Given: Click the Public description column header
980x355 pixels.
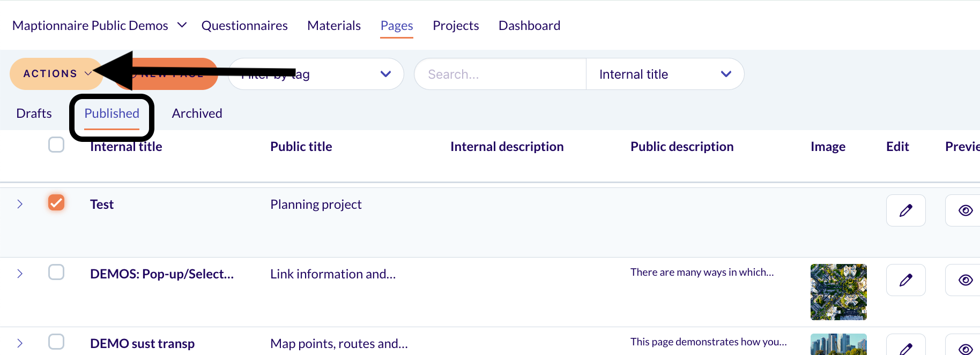Looking at the screenshot, I should pos(682,146).
